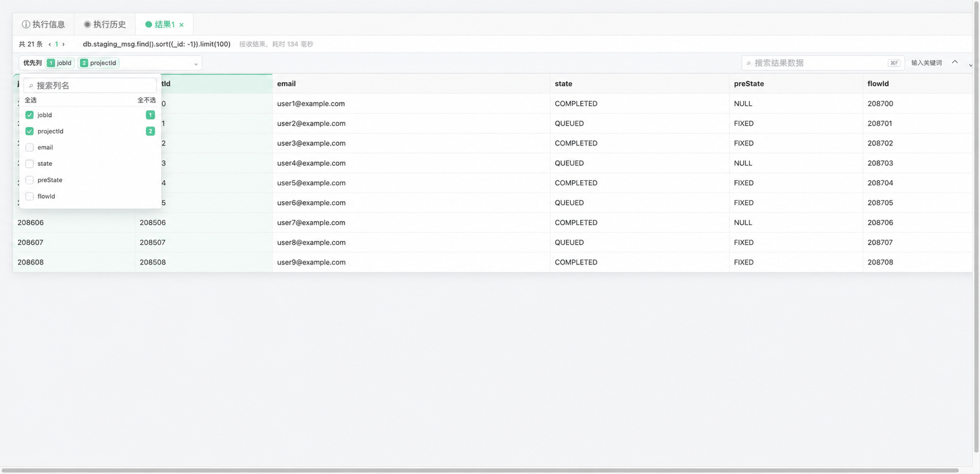Image resolution: width=980 pixels, height=474 pixels.
Task: Click the priority badge 1 beside jobId
Action: pos(150,115)
